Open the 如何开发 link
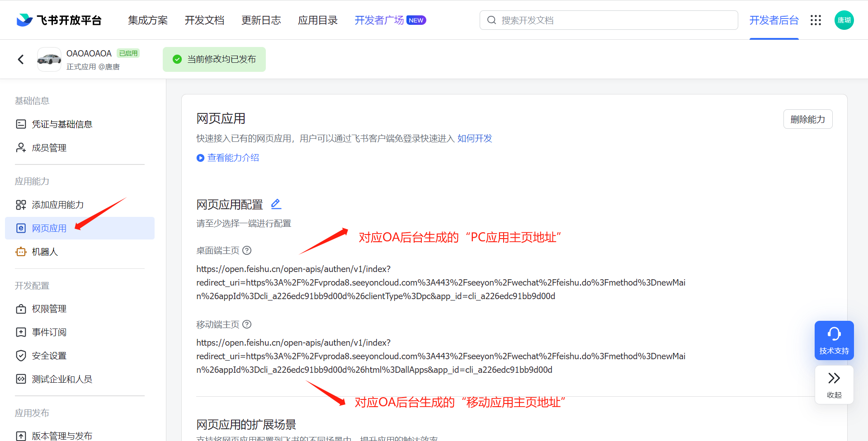This screenshot has height=441, width=868. (475, 138)
